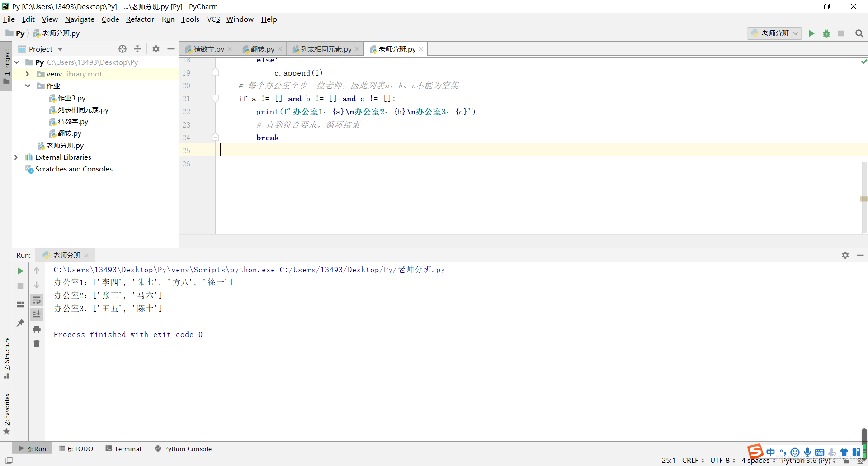Switch to the 翻转.py editor tab
This screenshot has height=466, width=868.
[262, 49]
